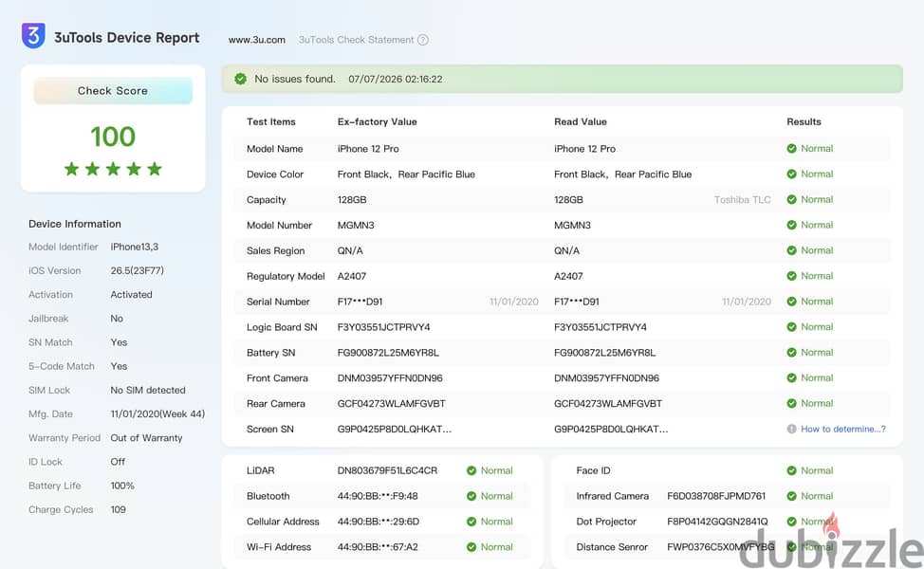Screen dimensions: 924x569
Task: Click the Normal check icon for Regulatory Model
Action: point(791,276)
